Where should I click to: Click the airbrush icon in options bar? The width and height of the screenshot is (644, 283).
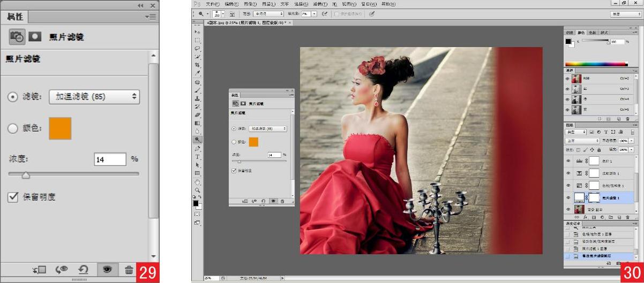pyautogui.click(x=325, y=14)
